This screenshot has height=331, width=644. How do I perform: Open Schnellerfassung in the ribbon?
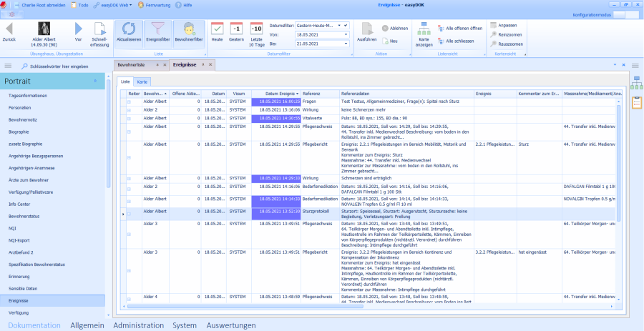click(99, 29)
